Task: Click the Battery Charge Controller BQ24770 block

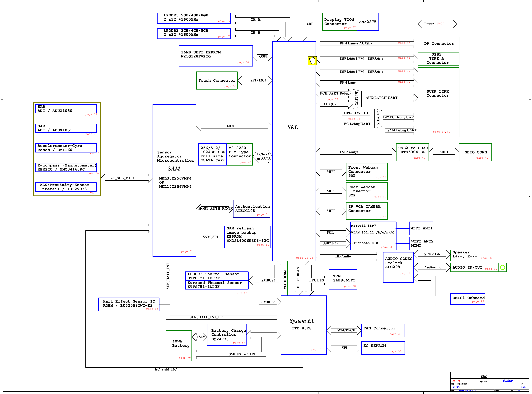Action: click(x=227, y=335)
